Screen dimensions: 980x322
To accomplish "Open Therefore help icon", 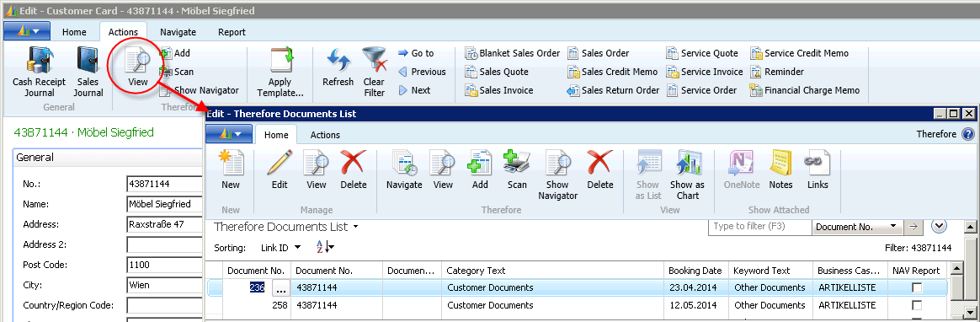I will [x=967, y=134].
